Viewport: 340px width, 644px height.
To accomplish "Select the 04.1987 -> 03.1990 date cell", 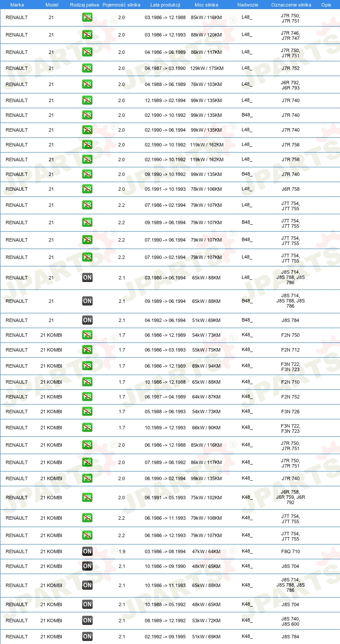I will [x=165, y=68].
